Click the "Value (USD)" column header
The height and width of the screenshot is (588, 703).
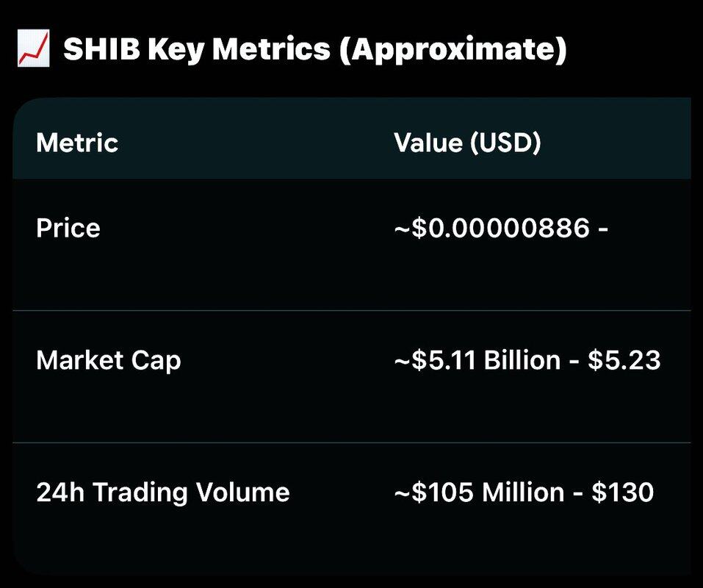467,143
